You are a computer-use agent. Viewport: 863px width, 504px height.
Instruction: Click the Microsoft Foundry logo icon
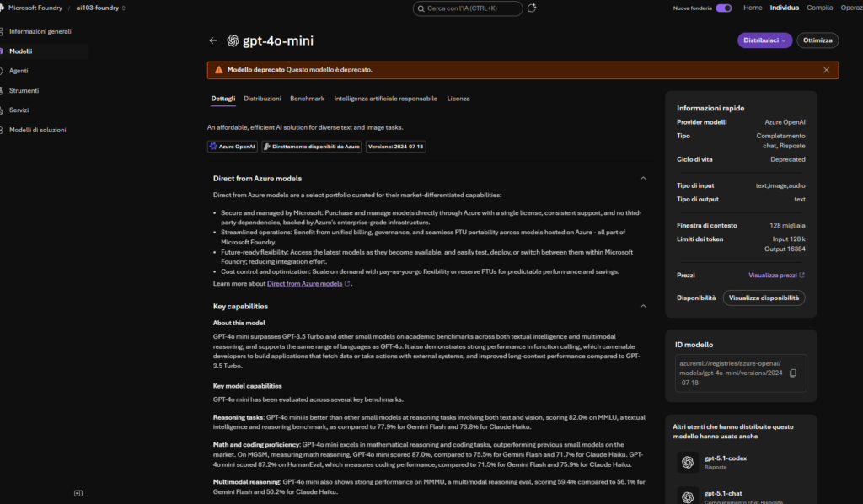coord(2,8)
